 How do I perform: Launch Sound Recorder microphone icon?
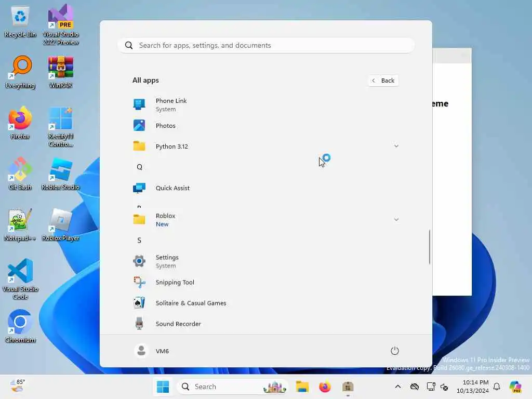139,324
